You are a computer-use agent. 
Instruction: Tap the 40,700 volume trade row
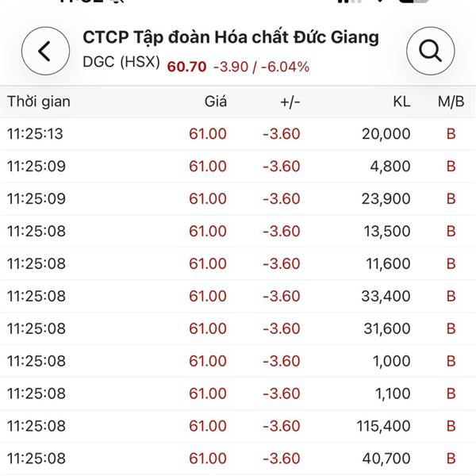click(x=238, y=459)
